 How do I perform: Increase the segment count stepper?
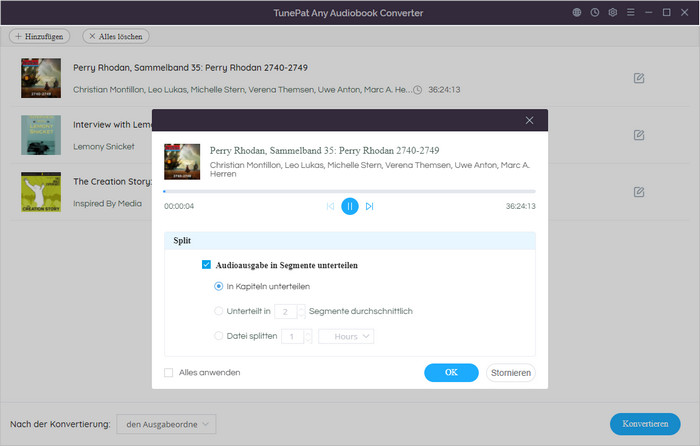point(301,308)
